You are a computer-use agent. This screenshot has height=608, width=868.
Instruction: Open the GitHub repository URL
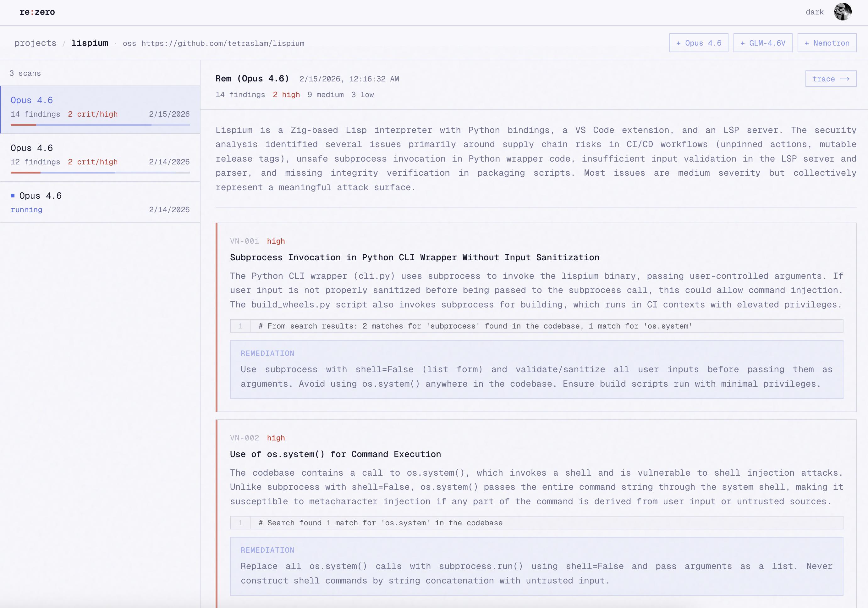(223, 43)
